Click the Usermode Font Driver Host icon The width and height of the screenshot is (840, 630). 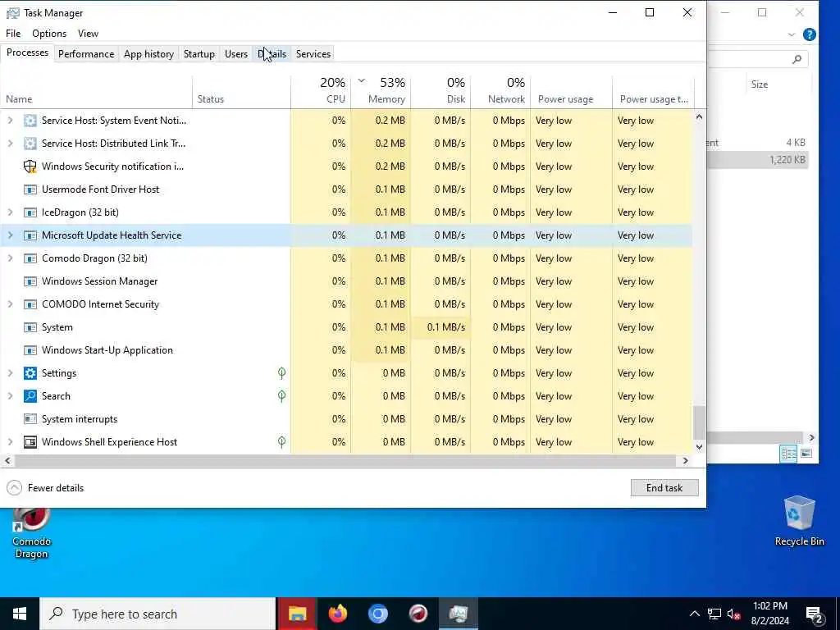pyautogui.click(x=30, y=189)
